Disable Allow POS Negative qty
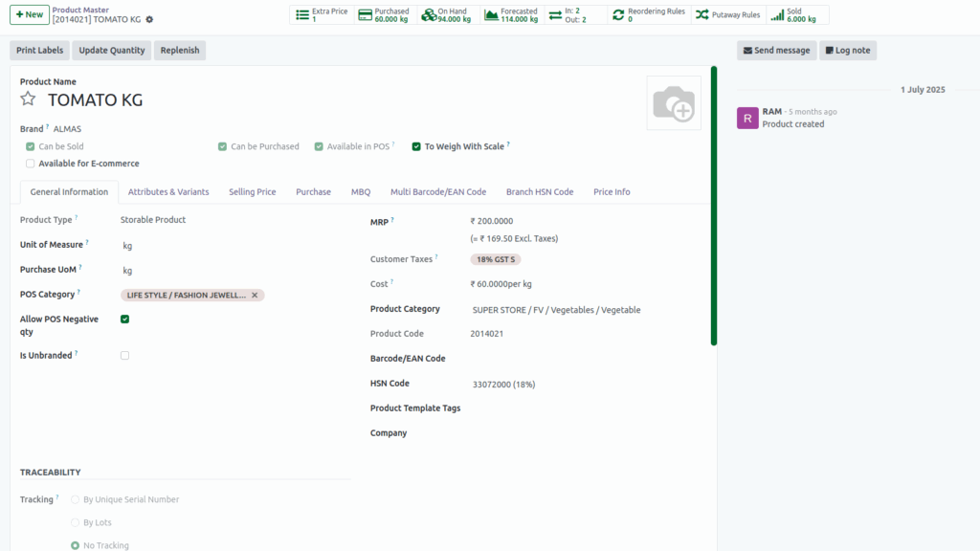This screenshot has width=980, height=551. coord(123,319)
